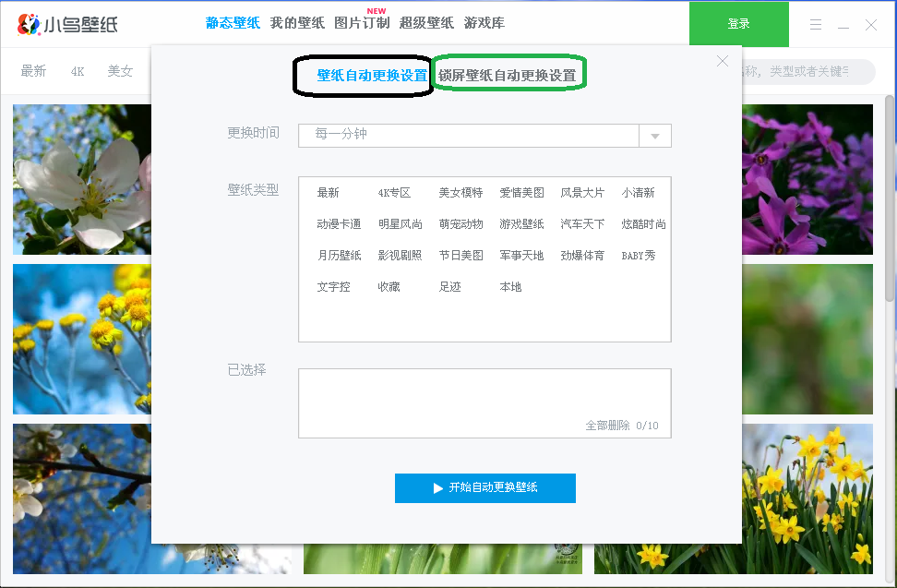Select 本地 wallpaper type
The image size is (897, 588).
[x=510, y=287]
